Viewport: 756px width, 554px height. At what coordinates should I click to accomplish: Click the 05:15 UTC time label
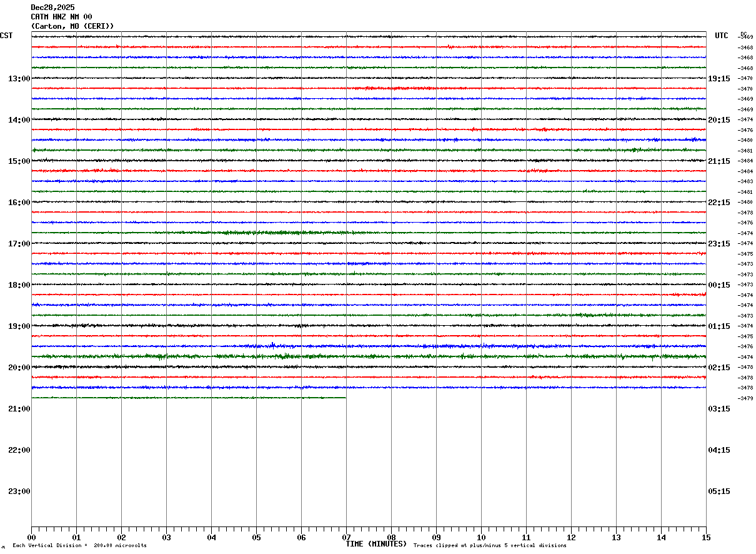719,491
